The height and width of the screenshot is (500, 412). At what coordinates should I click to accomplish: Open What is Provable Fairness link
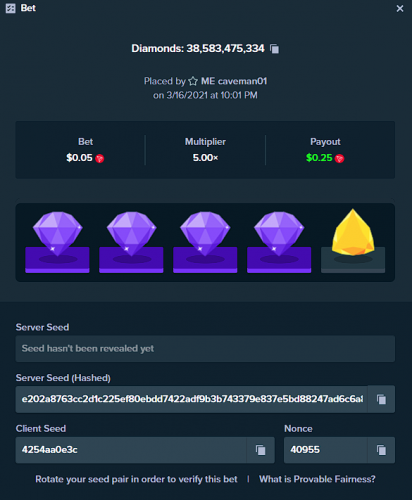tap(317, 479)
